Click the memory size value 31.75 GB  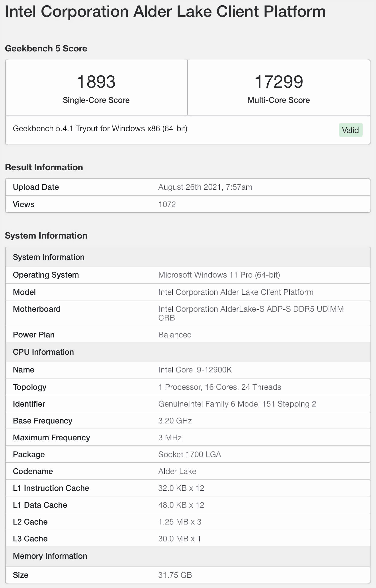pyautogui.click(x=175, y=575)
